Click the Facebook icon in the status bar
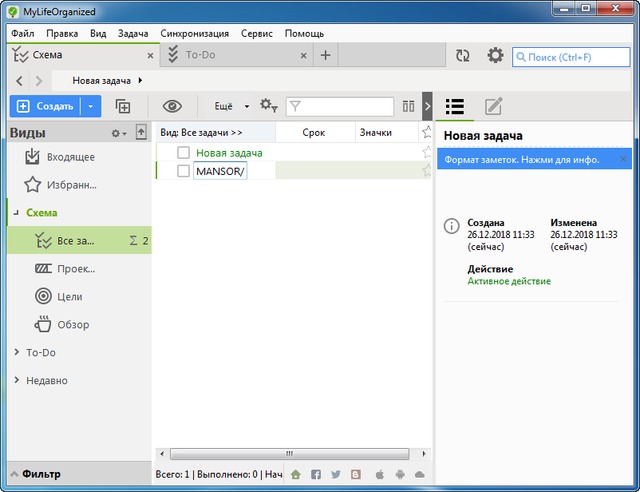 pos(316,474)
